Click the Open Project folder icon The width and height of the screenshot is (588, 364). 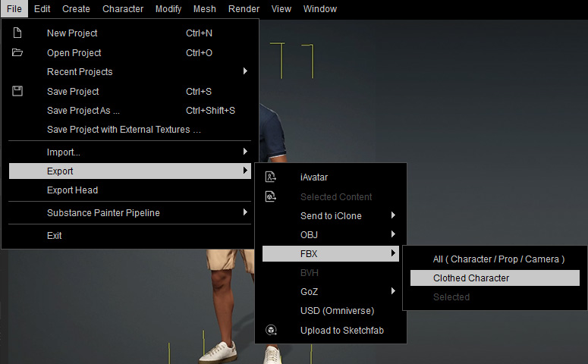point(17,53)
